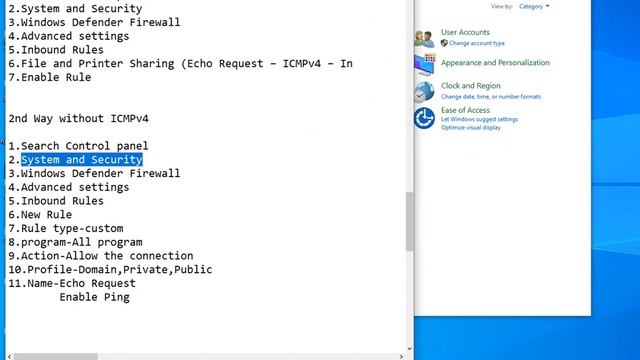Click the 'File and Printer Sharing (Echo Request' line
This screenshot has width=640, height=360.
(180, 64)
